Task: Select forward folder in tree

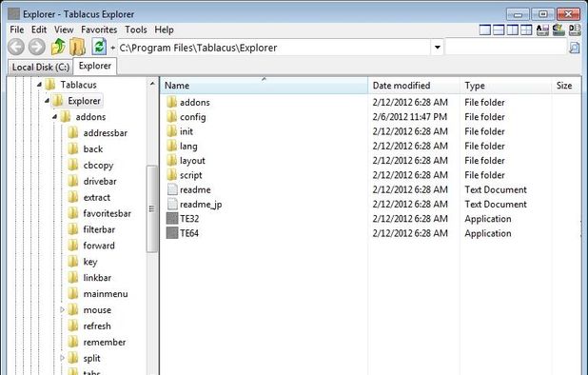Action: point(99,246)
